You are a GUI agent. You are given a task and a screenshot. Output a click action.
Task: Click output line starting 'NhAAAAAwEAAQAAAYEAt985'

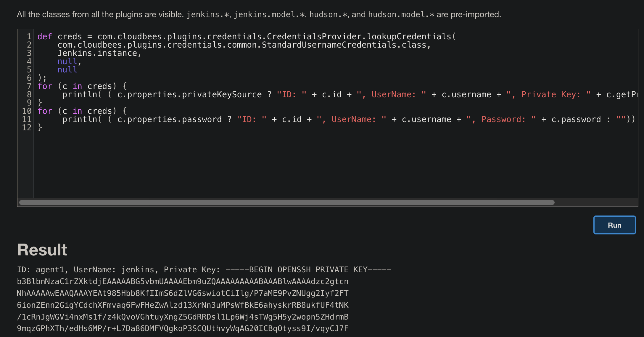click(x=183, y=293)
